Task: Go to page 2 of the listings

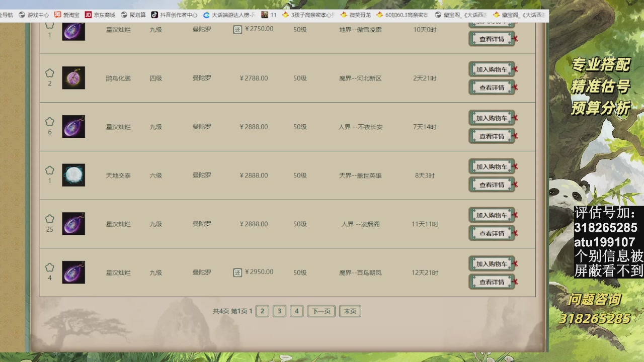Action: click(262, 311)
